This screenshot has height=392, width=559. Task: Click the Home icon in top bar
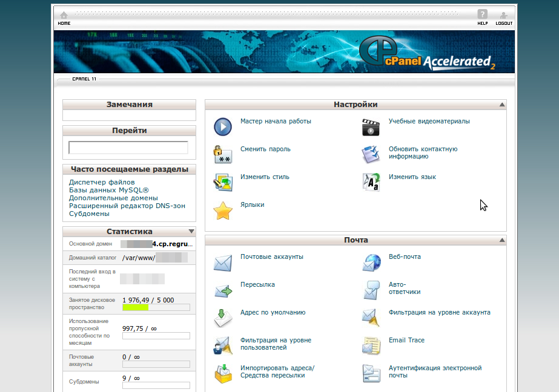(64, 16)
